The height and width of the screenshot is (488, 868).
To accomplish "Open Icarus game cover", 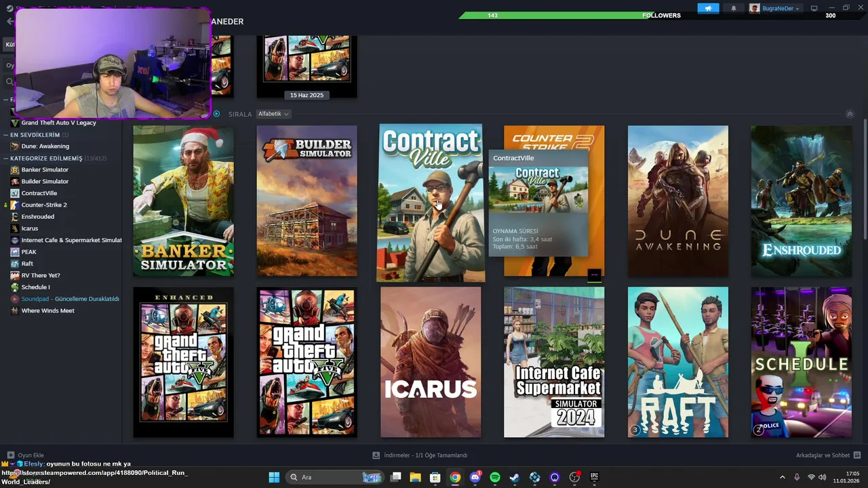I will (431, 362).
